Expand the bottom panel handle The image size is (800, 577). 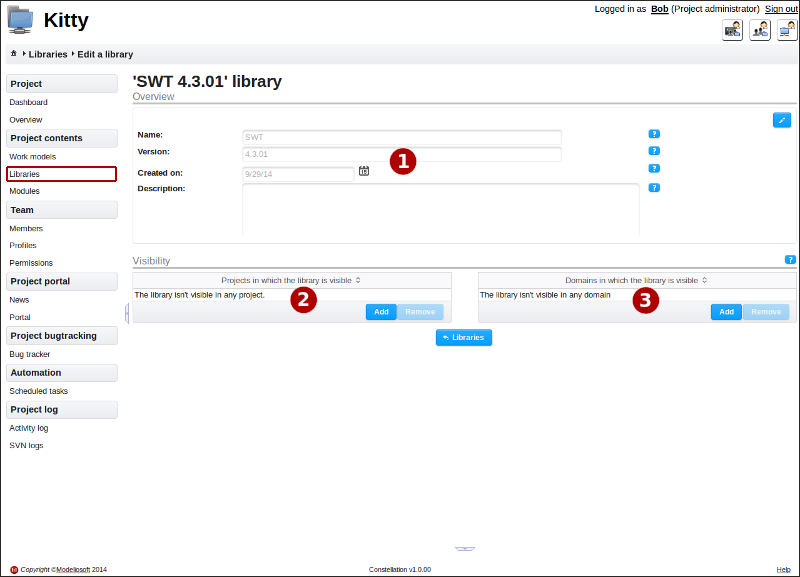click(465, 549)
